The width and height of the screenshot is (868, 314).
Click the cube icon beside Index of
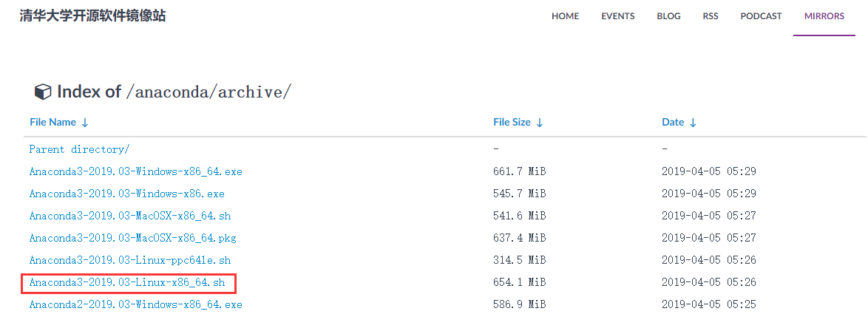43,92
